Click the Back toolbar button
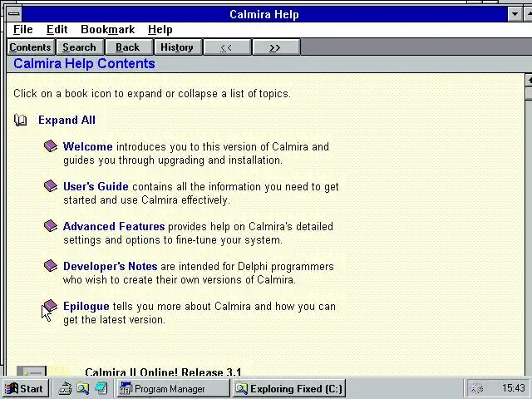532x399 pixels. point(128,47)
